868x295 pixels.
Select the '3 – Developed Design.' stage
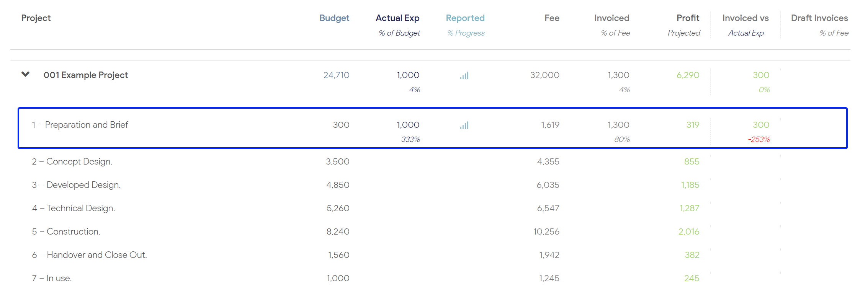(x=76, y=185)
